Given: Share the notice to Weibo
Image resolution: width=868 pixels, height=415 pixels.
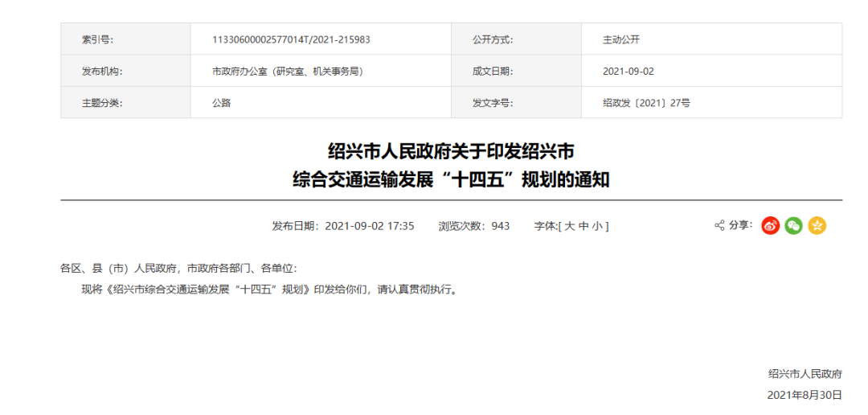Looking at the screenshot, I should (x=770, y=226).
